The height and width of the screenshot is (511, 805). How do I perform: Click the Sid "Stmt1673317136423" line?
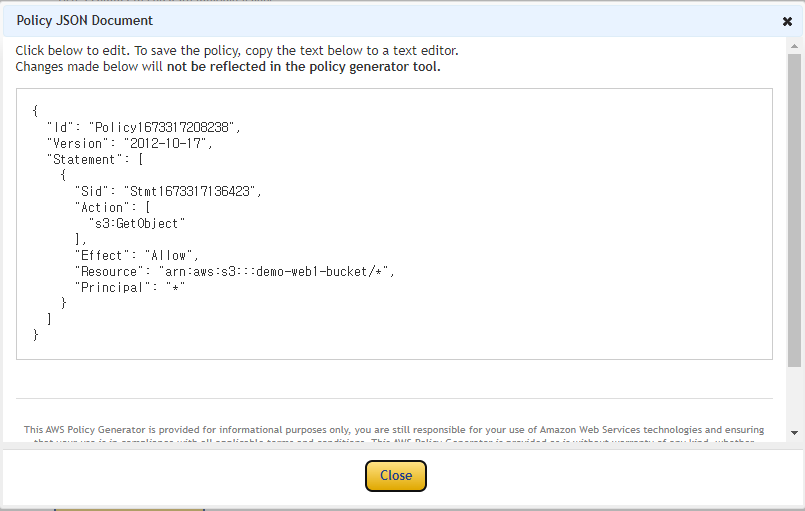[168, 191]
